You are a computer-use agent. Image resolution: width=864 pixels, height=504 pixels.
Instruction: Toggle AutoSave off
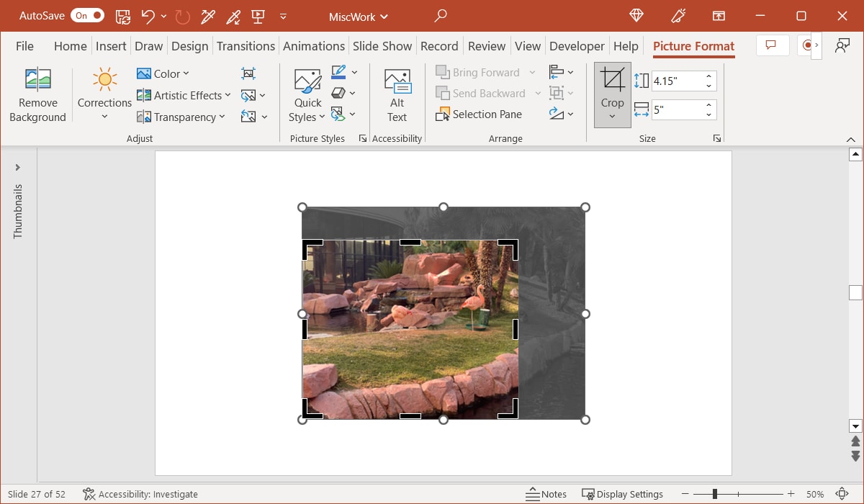pos(86,14)
